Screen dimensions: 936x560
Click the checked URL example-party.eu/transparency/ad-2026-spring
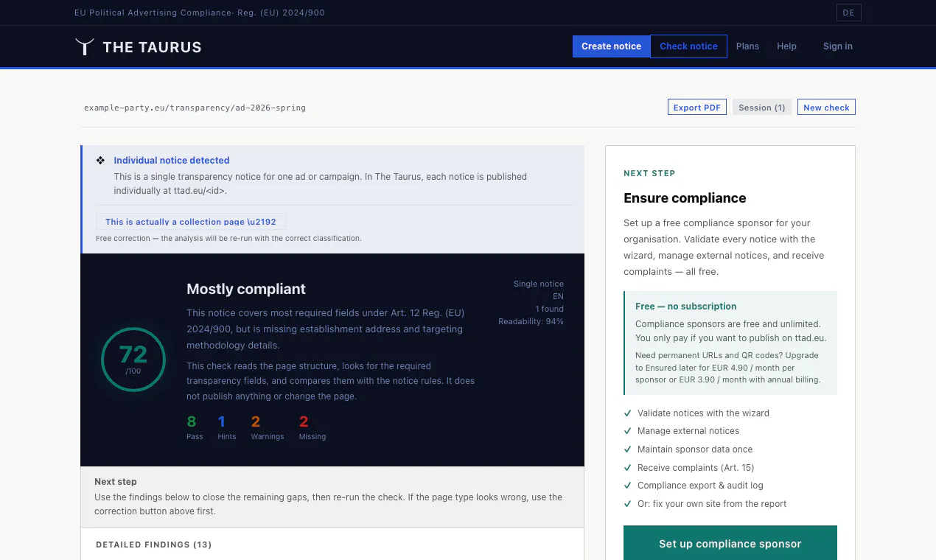point(195,108)
